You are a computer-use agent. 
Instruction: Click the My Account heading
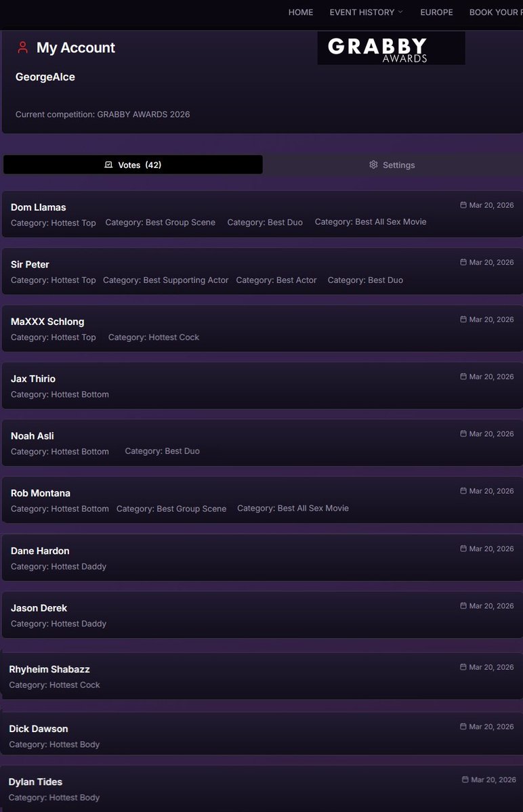coord(76,47)
